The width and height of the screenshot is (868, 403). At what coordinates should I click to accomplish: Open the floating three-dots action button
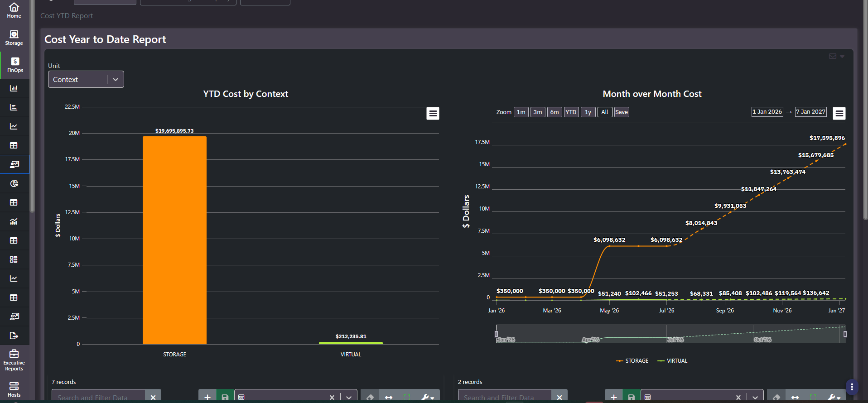(852, 387)
